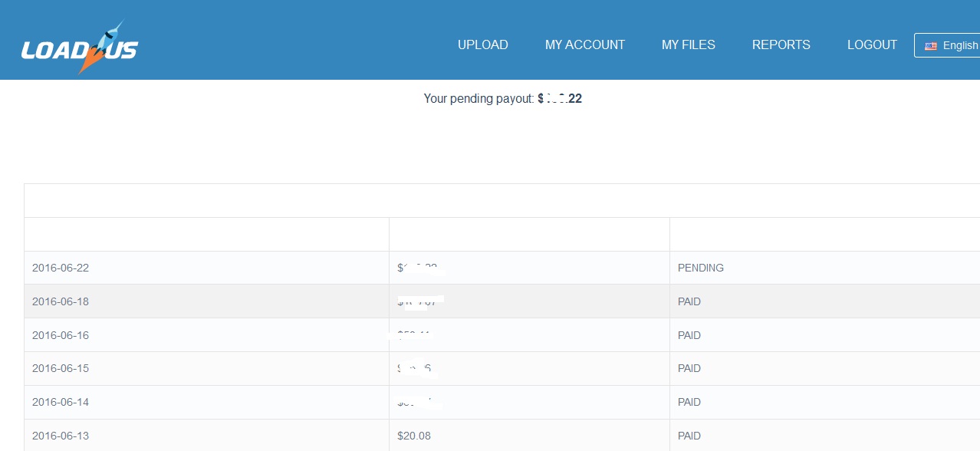Select the 2016-06-13 date cell
This screenshot has width=980, height=451.
click(61, 436)
